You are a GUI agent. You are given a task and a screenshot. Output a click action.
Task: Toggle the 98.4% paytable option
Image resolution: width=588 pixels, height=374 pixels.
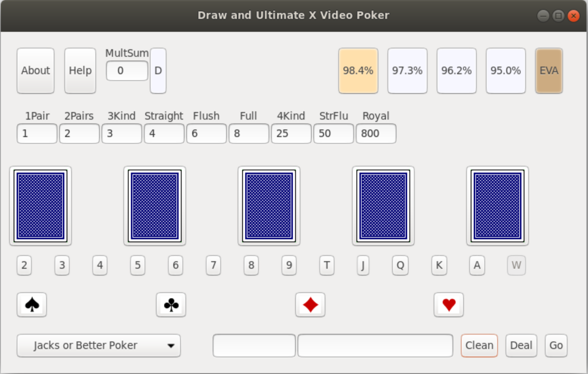(358, 71)
